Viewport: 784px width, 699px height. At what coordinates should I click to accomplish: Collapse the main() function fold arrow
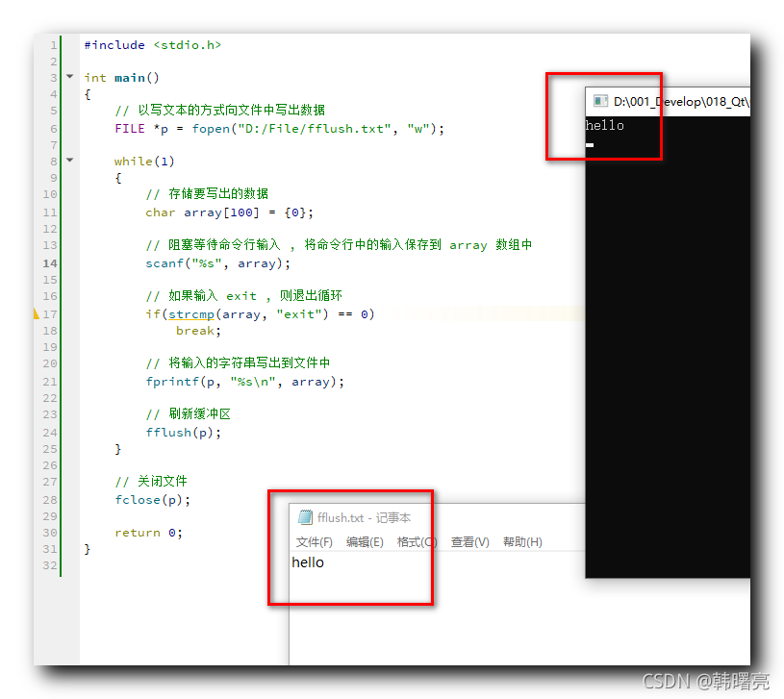(70, 77)
